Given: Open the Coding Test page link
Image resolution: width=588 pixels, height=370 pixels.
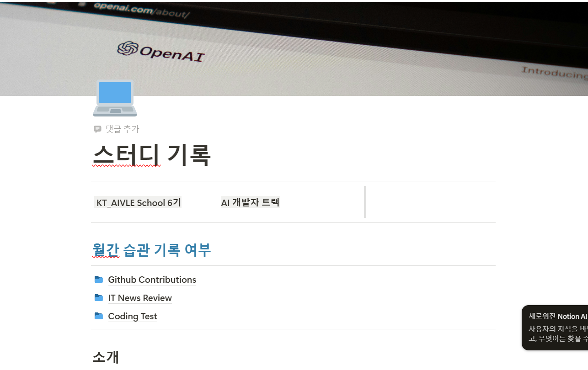Looking at the screenshot, I should point(133,316).
